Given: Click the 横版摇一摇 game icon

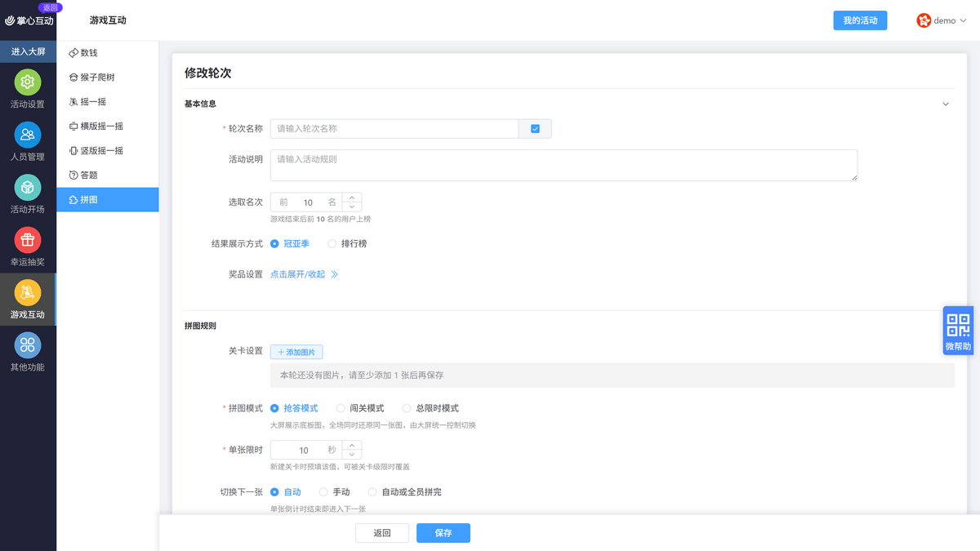Looking at the screenshot, I should [x=73, y=126].
